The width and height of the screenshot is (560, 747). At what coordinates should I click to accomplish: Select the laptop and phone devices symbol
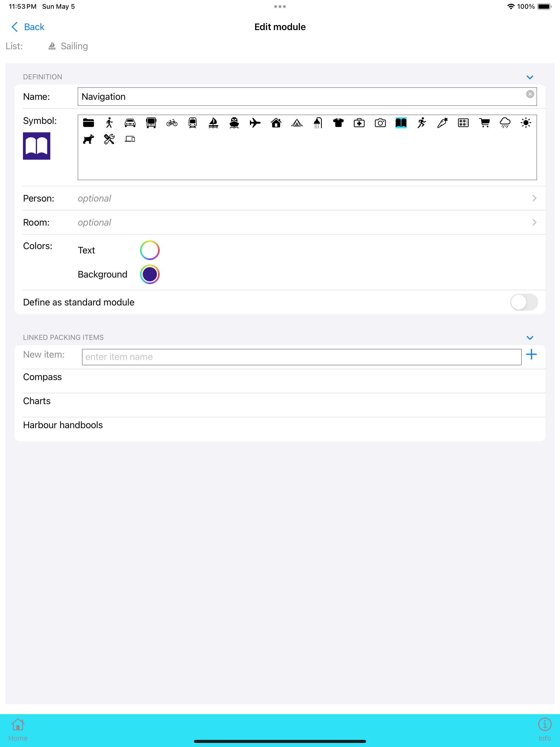point(130,139)
